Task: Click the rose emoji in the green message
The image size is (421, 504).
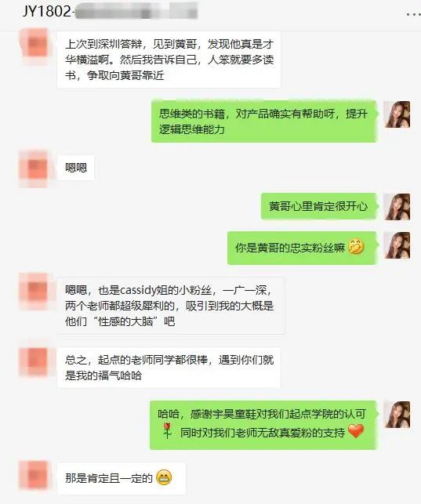Action: point(167,431)
